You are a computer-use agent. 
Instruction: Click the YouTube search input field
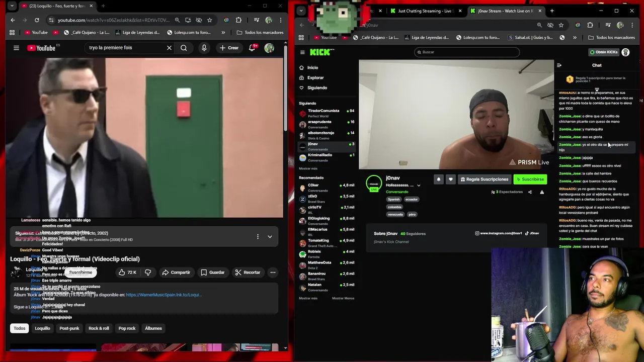126,48
